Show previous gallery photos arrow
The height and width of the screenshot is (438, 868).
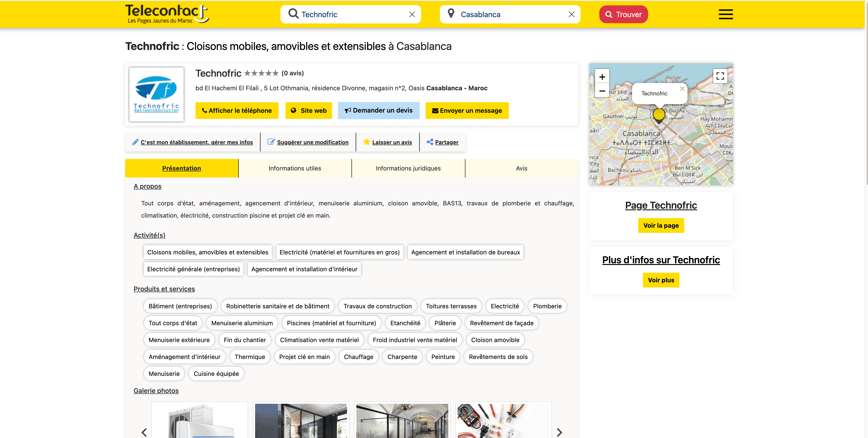(x=144, y=432)
